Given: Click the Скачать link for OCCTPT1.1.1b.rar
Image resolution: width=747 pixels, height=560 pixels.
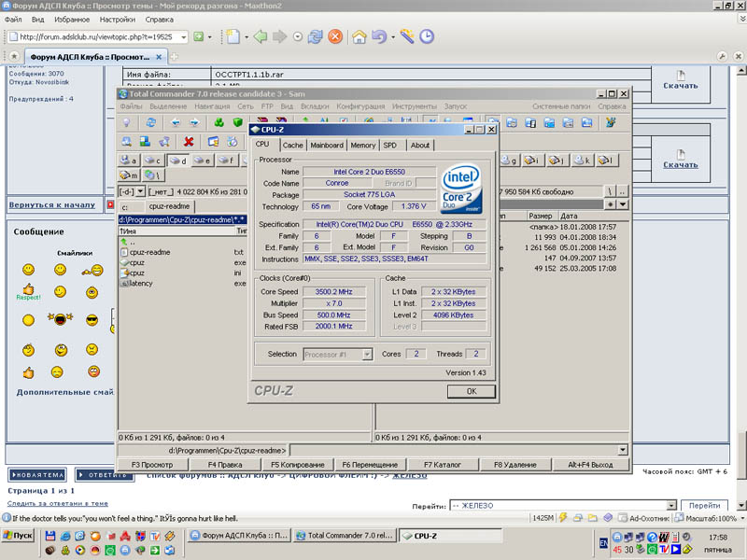Looking at the screenshot, I should [x=681, y=86].
